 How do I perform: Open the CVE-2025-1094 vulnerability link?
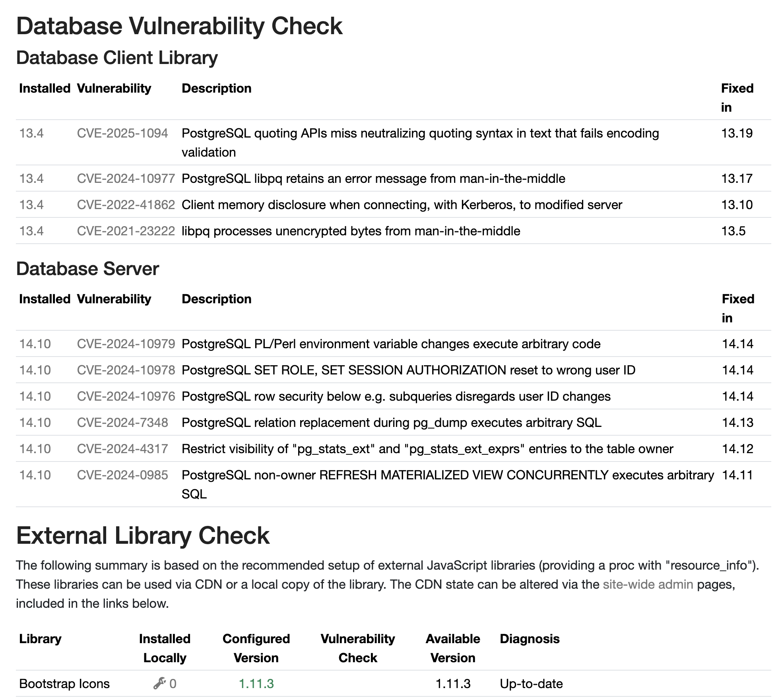tap(122, 133)
